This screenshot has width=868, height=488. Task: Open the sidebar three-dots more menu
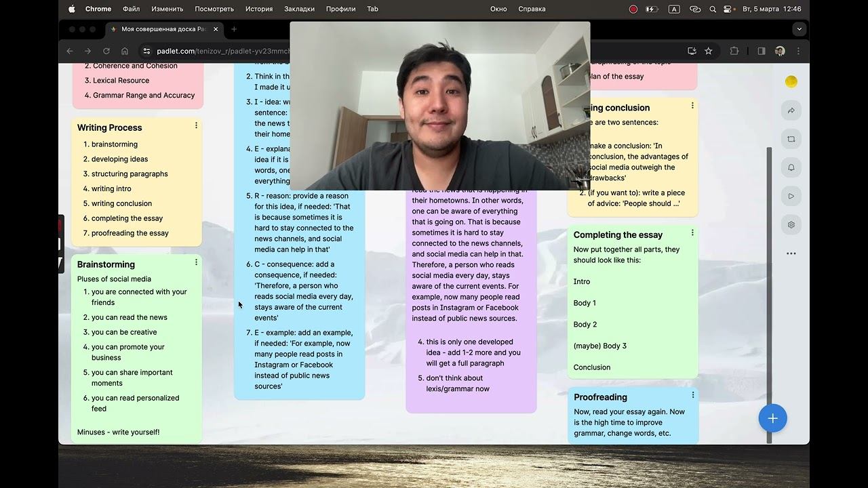click(791, 253)
